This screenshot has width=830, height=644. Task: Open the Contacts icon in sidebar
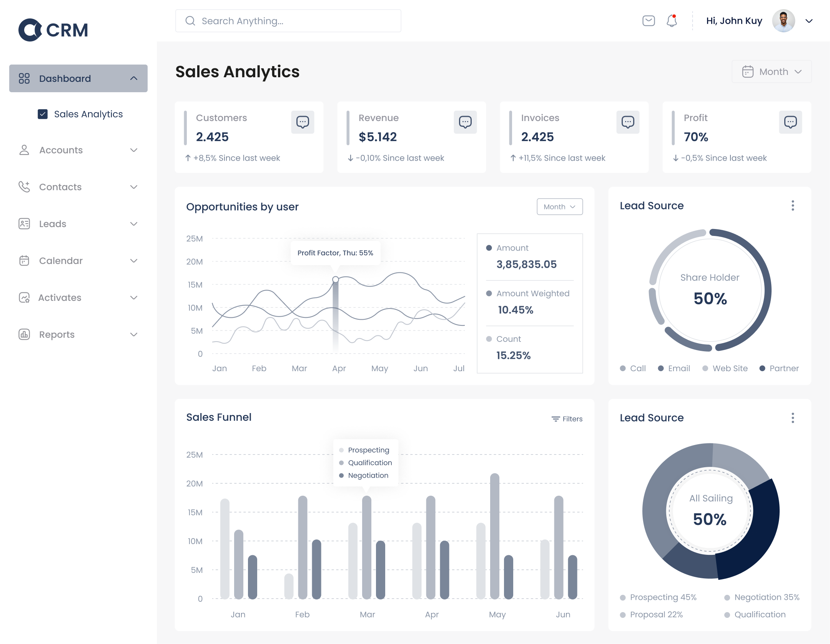[x=24, y=187]
